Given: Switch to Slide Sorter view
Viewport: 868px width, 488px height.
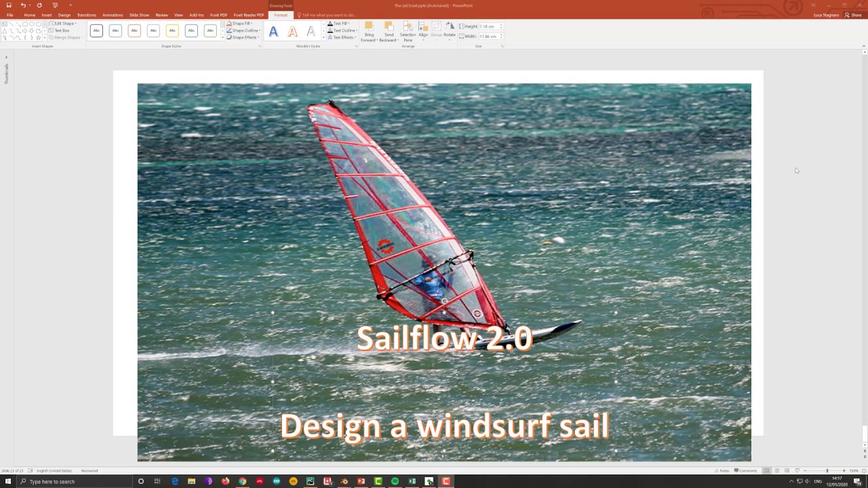Looking at the screenshot, I should coord(777,470).
